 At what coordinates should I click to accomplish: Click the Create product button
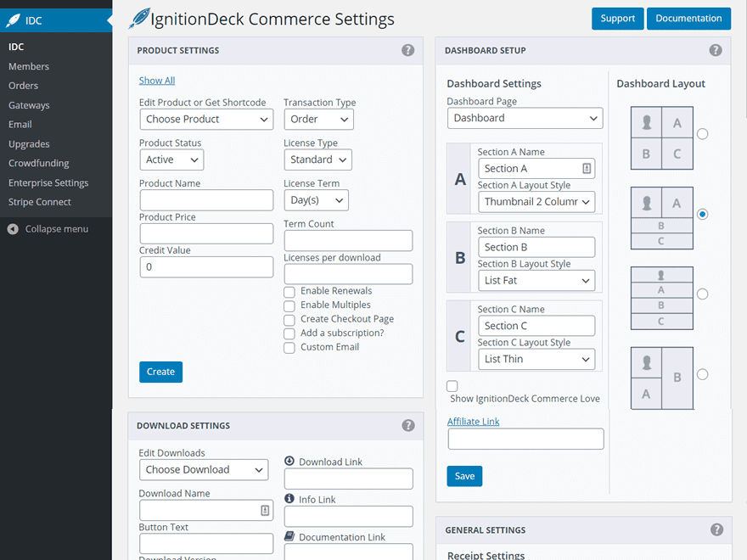(160, 372)
